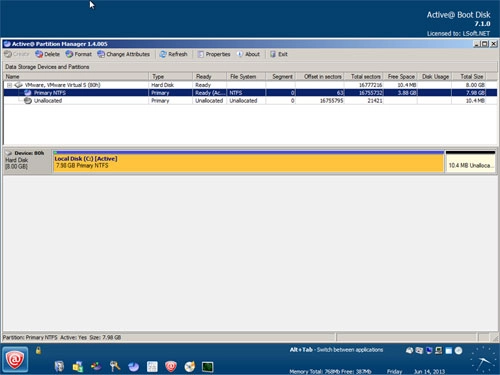The image size is (500, 375).
Task: Launch the red shield taskbar icon
Action: coord(171,366)
